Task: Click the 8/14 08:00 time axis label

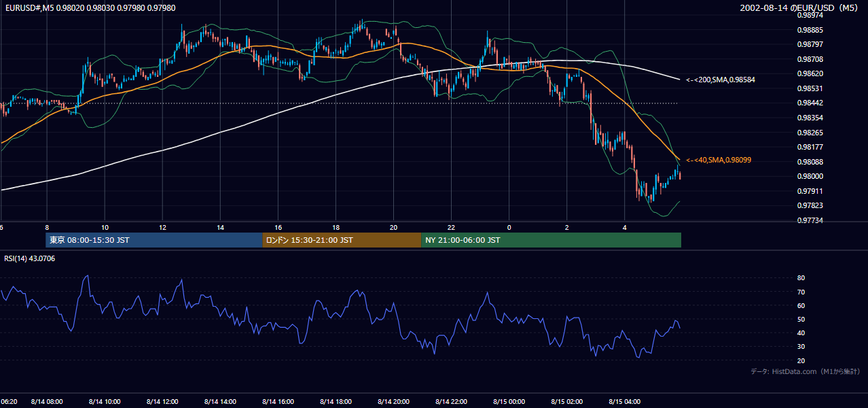Action: pyautogui.click(x=47, y=402)
